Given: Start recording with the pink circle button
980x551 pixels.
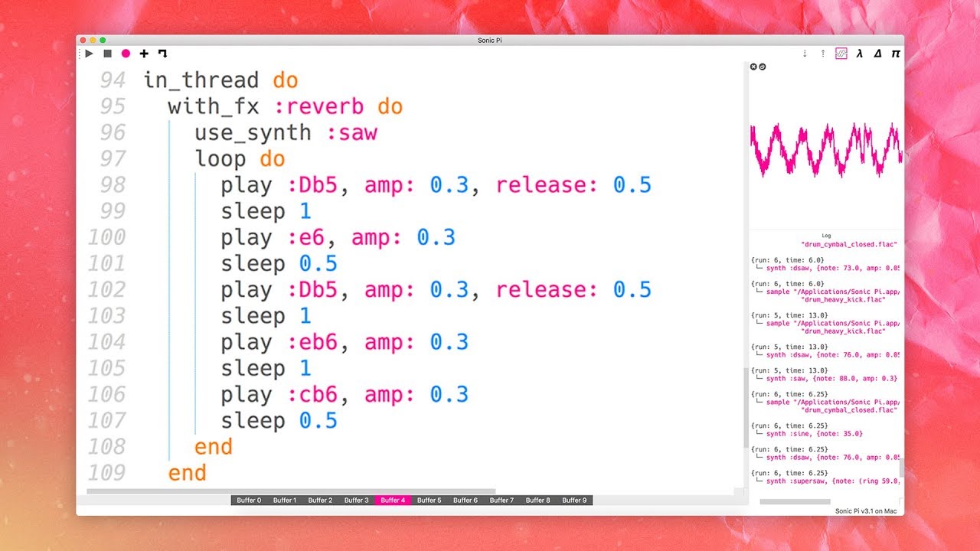Looking at the screenshot, I should coord(126,54).
